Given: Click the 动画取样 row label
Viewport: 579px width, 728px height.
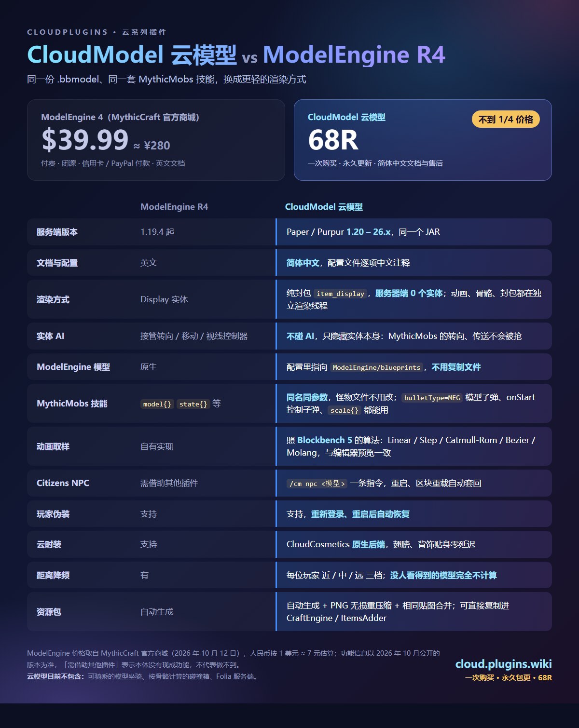Looking at the screenshot, I should (x=53, y=446).
